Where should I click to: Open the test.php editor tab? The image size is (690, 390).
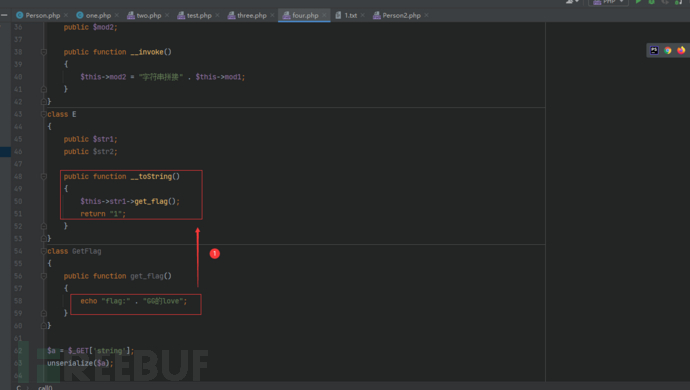199,15
